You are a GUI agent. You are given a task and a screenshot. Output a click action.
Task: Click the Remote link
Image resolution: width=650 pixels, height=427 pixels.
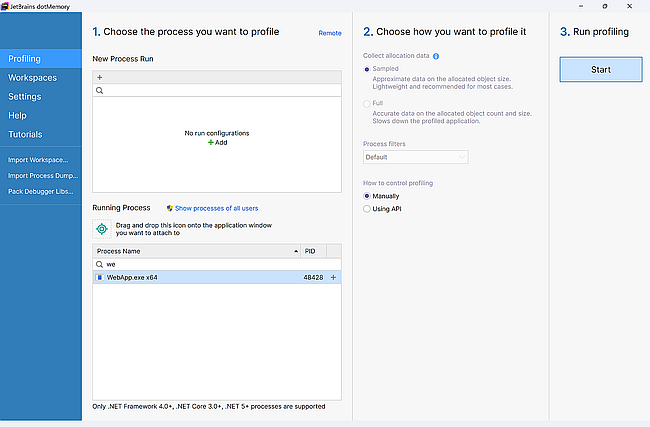click(330, 33)
